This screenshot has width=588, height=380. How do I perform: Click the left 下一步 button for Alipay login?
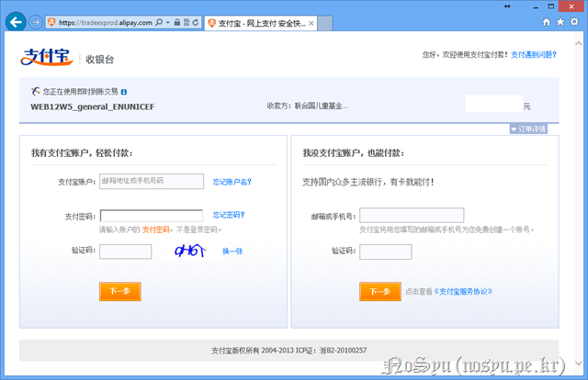coord(119,291)
